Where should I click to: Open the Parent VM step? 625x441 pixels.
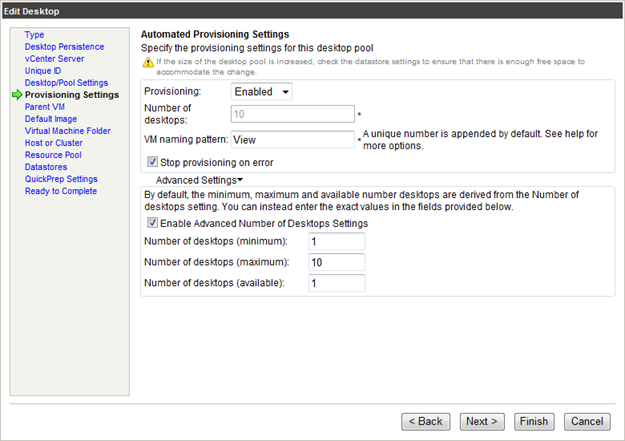(46, 107)
